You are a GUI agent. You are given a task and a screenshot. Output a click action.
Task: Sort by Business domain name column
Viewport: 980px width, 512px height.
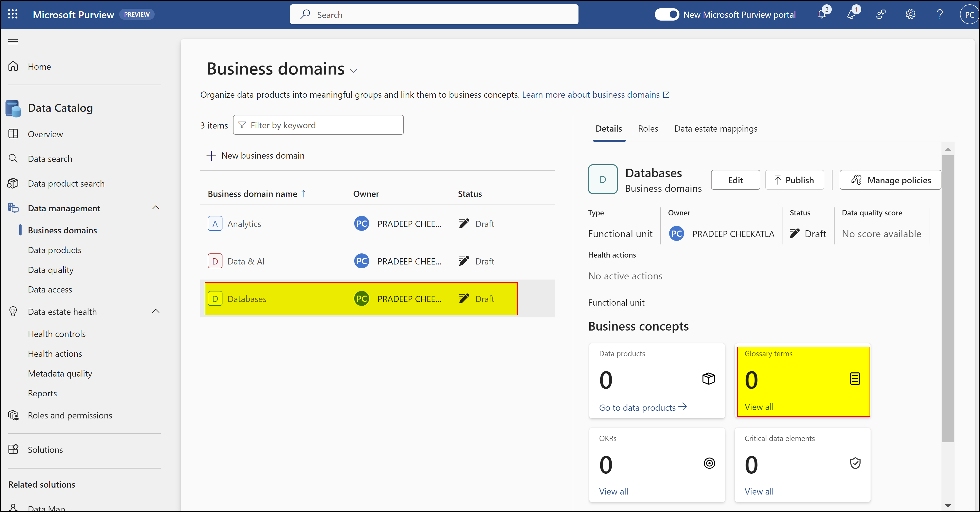click(x=256, y=194)
